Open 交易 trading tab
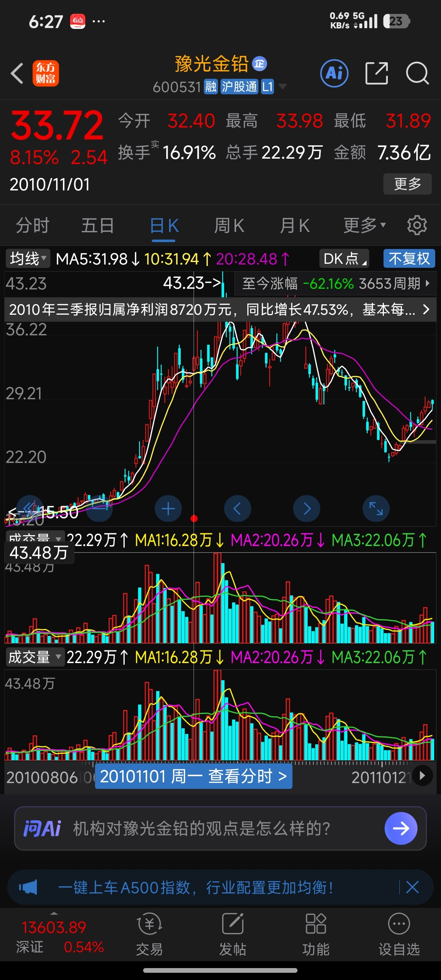 tap(150, 936)
